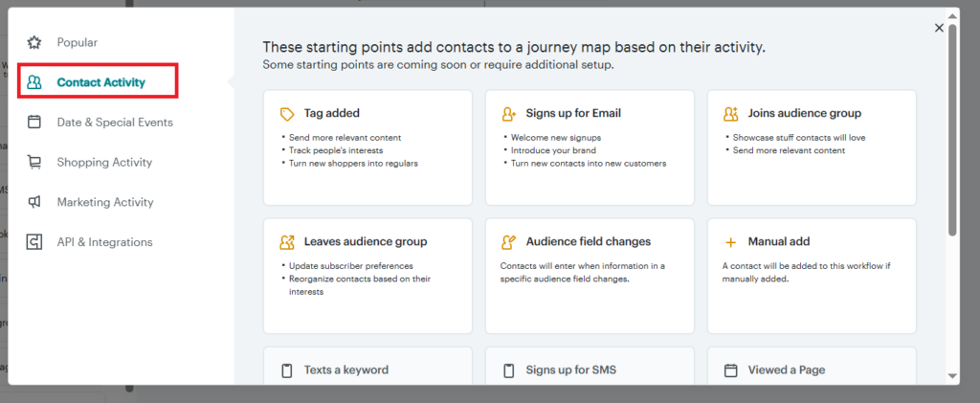Close the starting points dialog
This screenshot has height=403, width=980.
coord(939,28)
